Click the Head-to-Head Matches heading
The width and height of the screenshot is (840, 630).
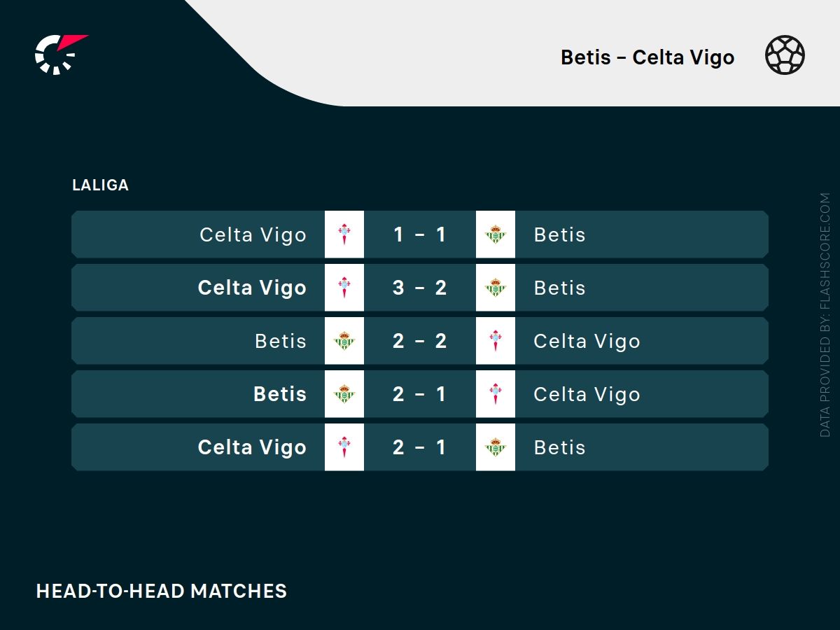click(162, 591)
